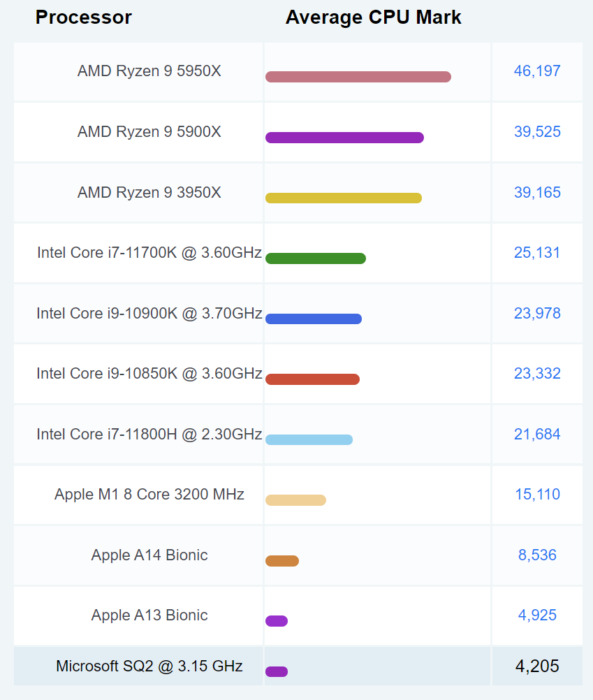Open Apple A13 Bionic processor link

149,615
